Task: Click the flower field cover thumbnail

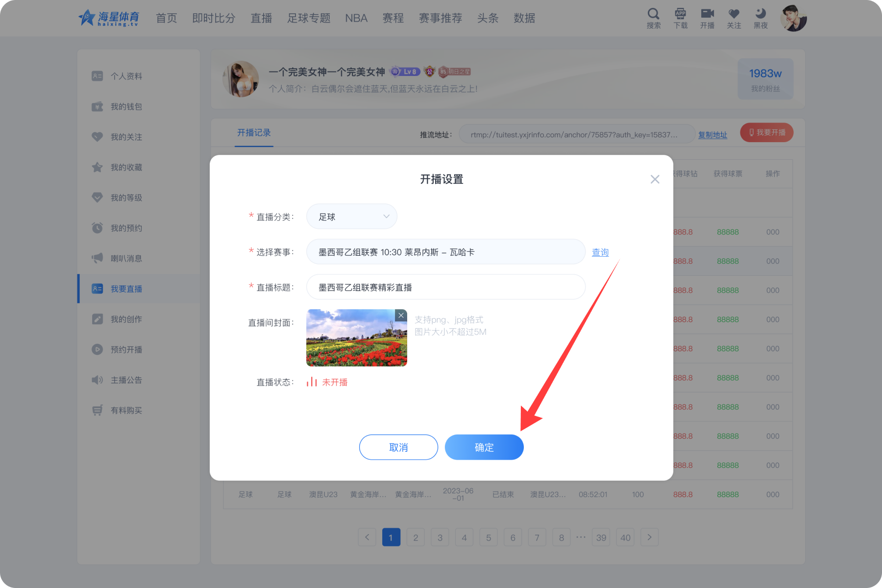Action: [356, 339]
